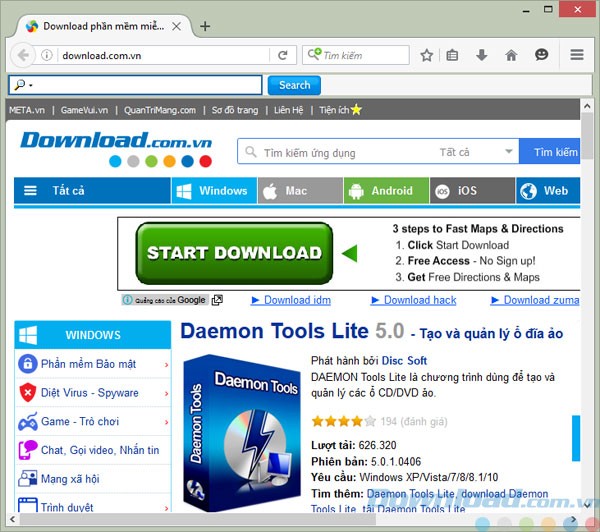
Task: Expand the Game - Trò chơi arrow
Action: pyautogui.click(x=166, y=422)
